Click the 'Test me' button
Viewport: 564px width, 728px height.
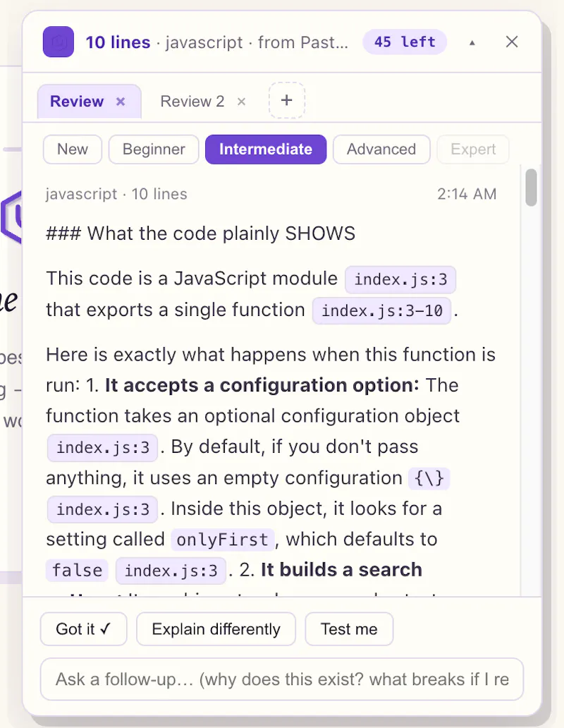click(x=349, y=629)
